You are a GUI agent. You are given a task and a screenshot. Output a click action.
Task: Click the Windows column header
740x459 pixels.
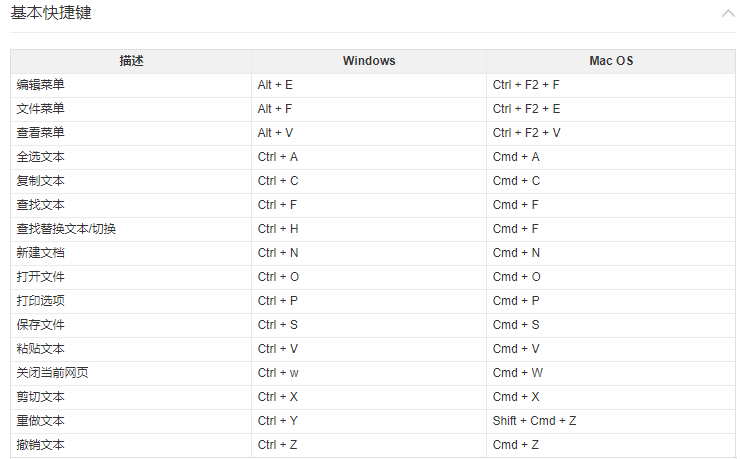click(368, 61)
